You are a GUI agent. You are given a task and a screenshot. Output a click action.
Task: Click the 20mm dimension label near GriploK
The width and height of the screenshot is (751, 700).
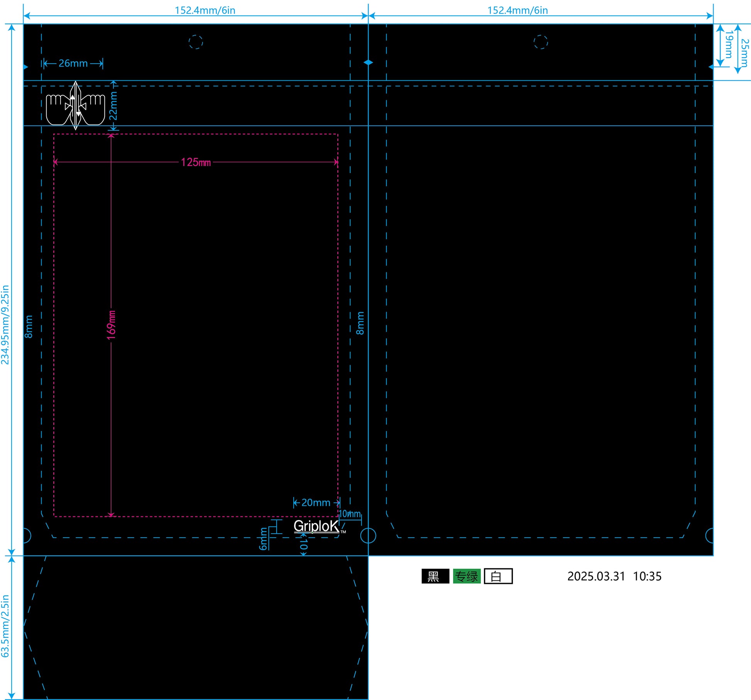click(316, 502)
